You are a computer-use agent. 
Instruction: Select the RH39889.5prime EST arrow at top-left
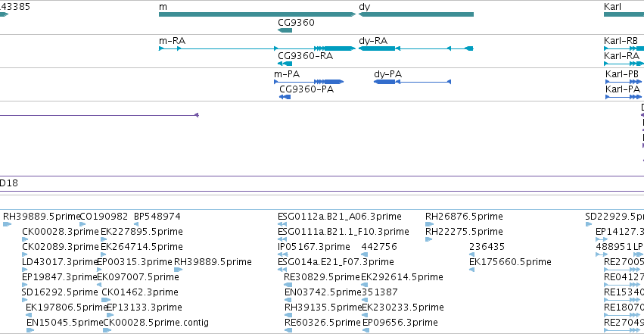click(7, 224)
